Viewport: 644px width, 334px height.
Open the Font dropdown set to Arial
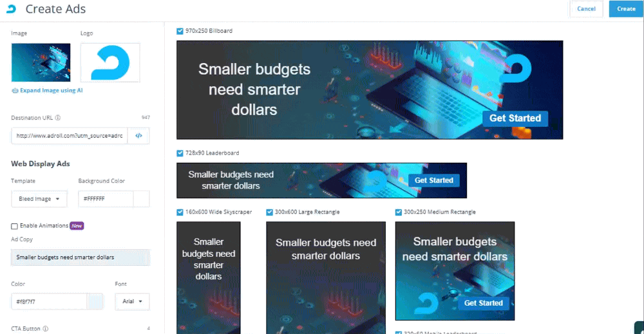(132, 301)
